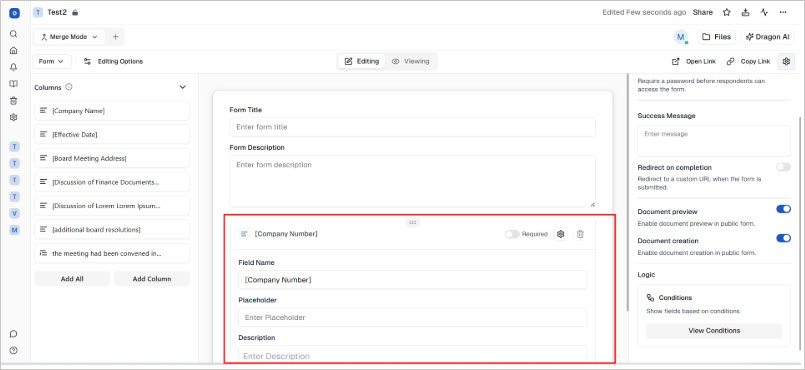Open notifications bell in the sidebar
The width and height of the screenshot is (805, 370).
14,67
